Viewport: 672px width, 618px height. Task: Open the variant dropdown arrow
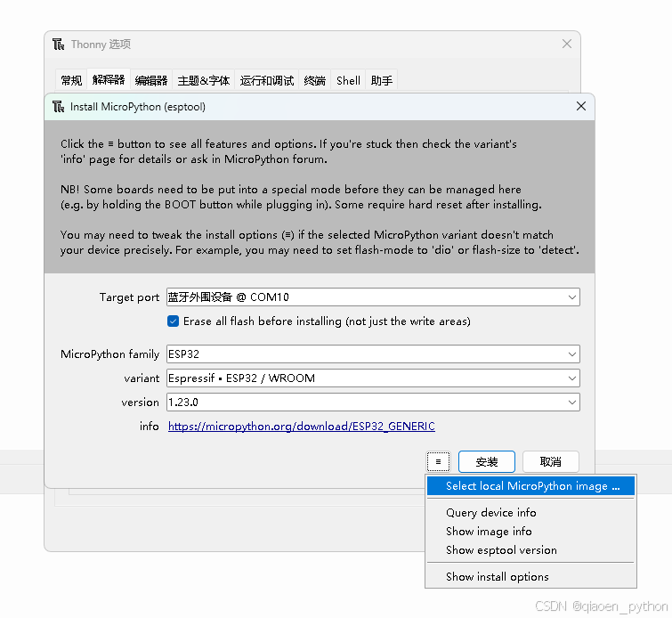point(571,378)
